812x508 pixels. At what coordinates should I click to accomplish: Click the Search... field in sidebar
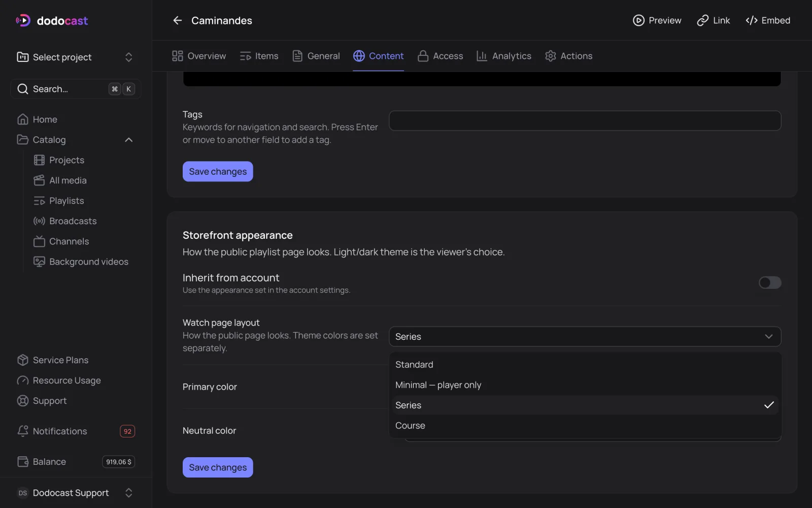[76, 89]
